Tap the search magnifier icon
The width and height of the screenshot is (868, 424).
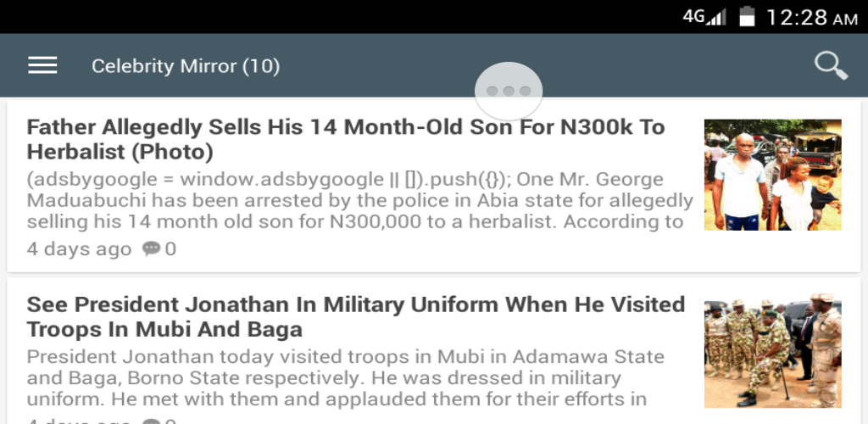(831, 66)
